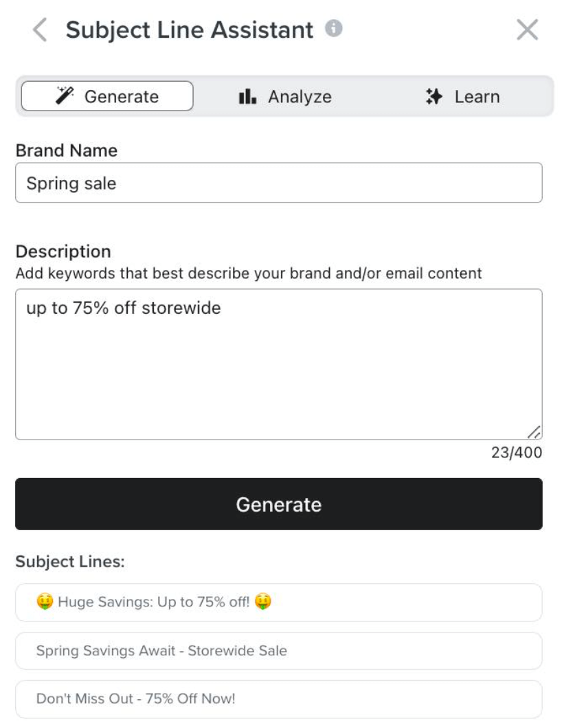Click the sparkle icon next to Learn
Viewport: 562px width, 728px height.
[x=434, y=97]
